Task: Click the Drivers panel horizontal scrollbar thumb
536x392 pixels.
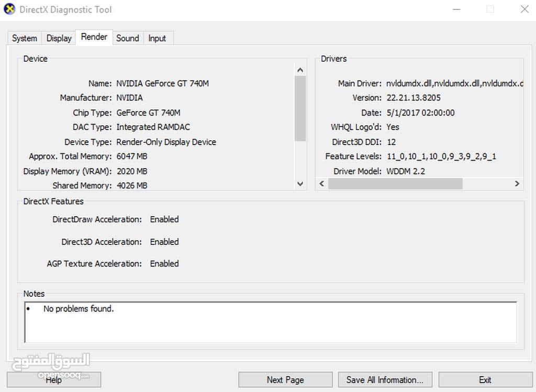Action: pyautogui.click(x=395, y=184)
